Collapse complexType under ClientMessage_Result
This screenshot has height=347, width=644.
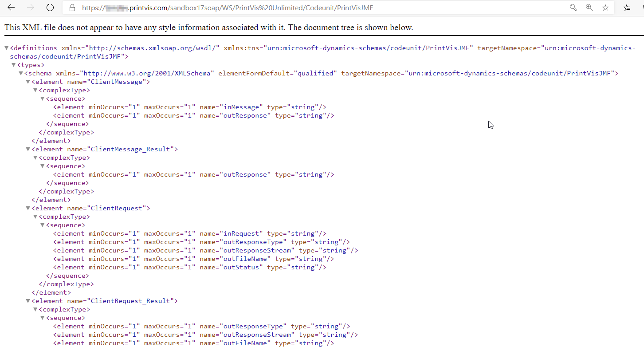35,158
